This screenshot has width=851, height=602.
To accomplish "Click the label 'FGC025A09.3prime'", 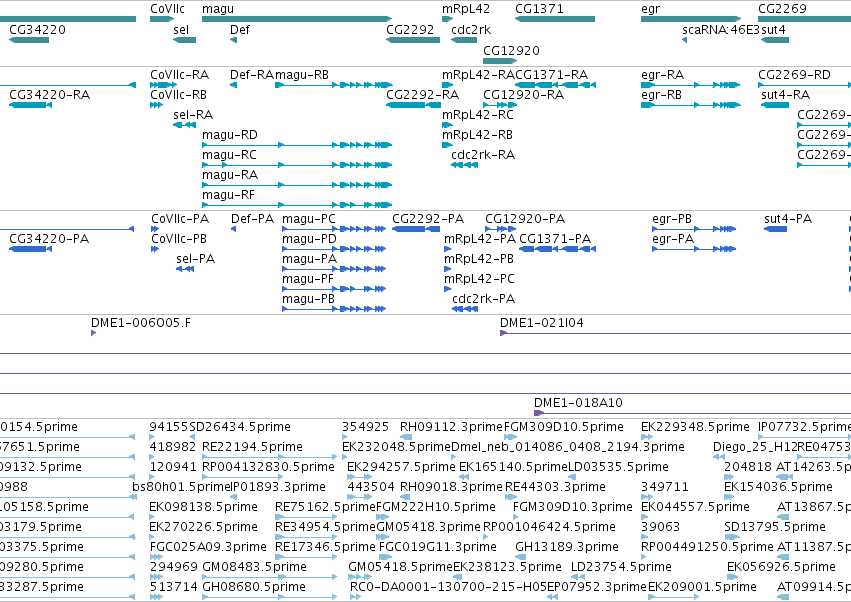I will coord(208,547).
